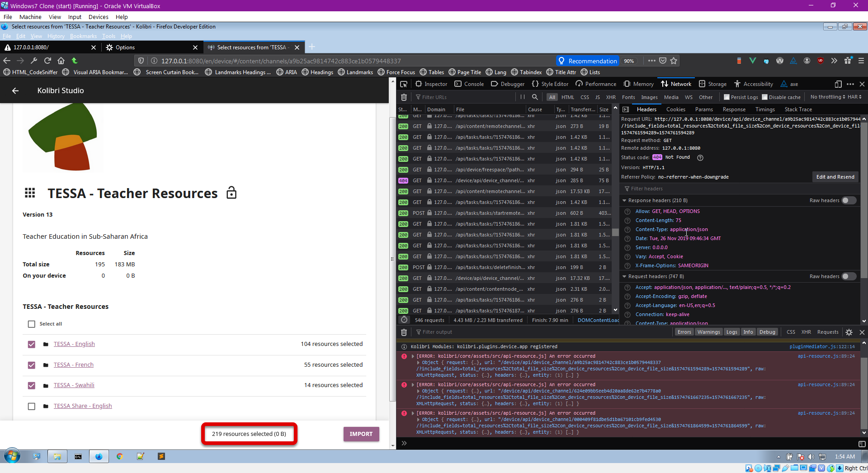868x473 pixels.
Task: Expand second console error entry
Action: tap(413, 385)
